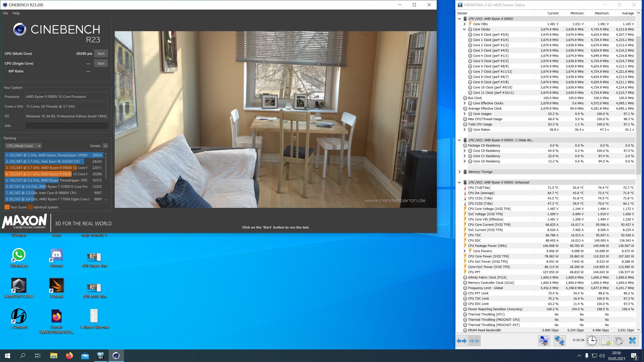Toggle the ranking Details dropdown arrow
644x362 pixels.
tap(105, 146)
